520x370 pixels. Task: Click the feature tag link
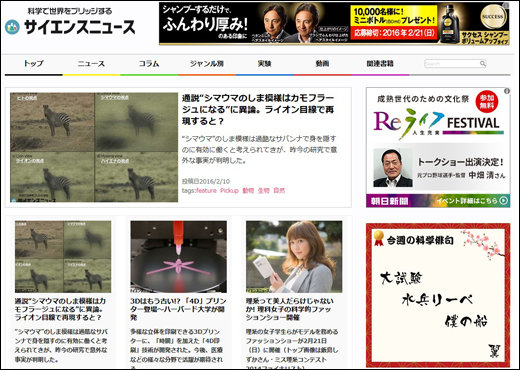206,191
